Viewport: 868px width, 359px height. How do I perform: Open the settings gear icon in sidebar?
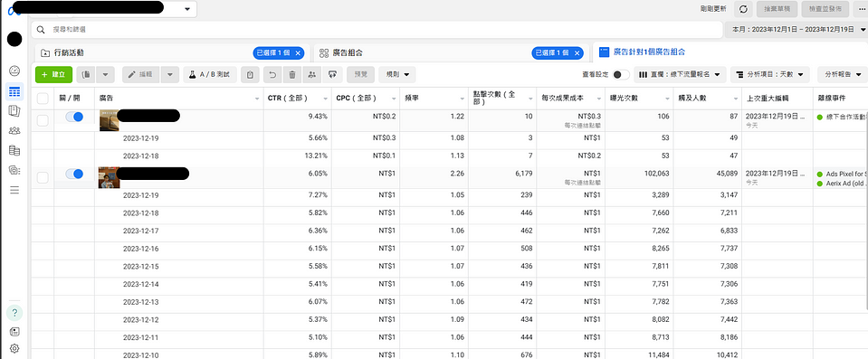(14, 348)
